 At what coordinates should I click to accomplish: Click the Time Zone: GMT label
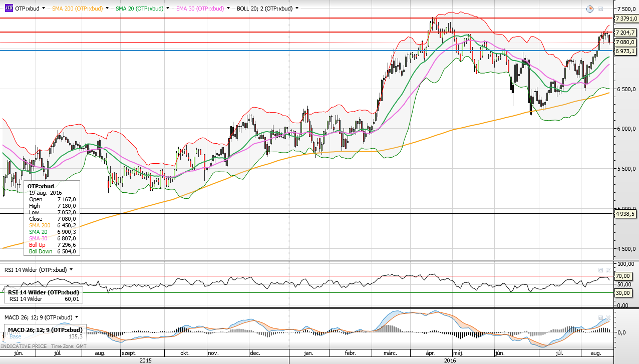pyautogui.click(x=69, y=346)
